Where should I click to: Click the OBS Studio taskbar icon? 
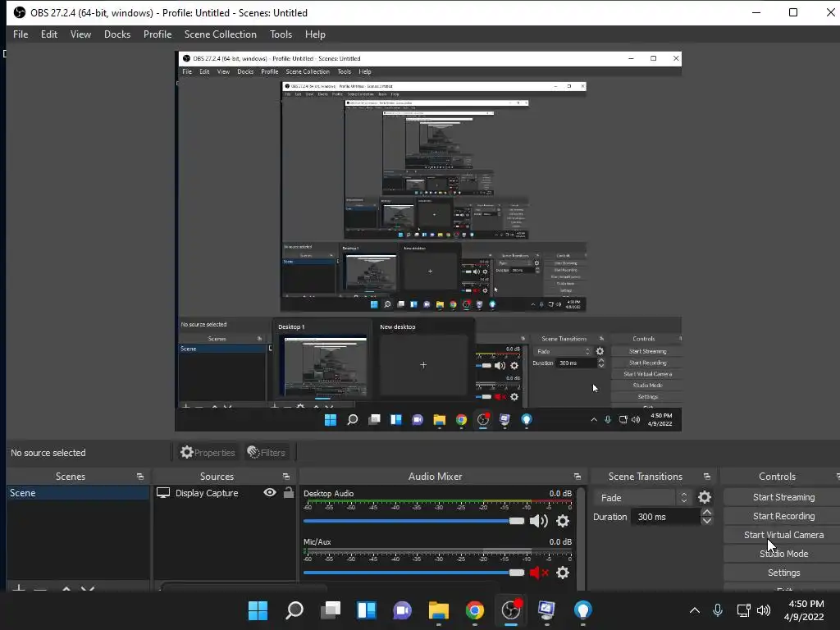511,610
